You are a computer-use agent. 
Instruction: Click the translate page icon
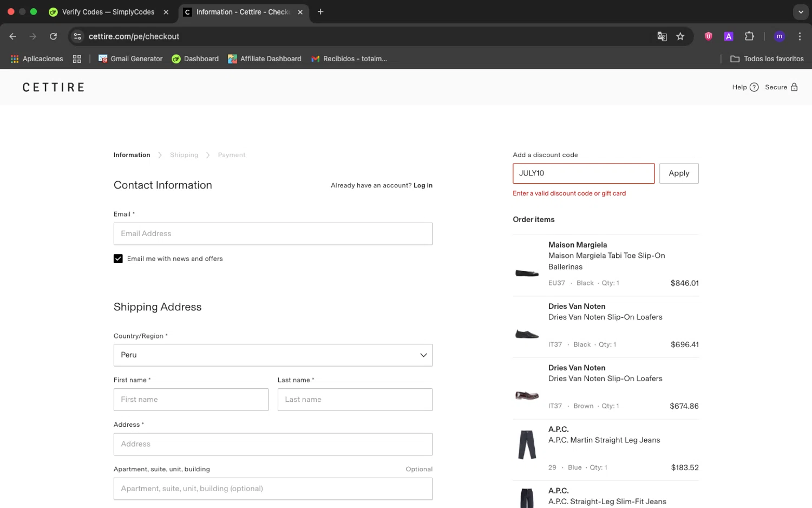662,36
